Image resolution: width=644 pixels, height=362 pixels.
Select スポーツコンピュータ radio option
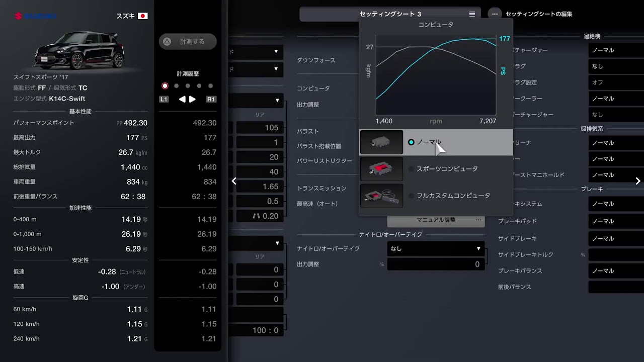[x=411, y=169]
